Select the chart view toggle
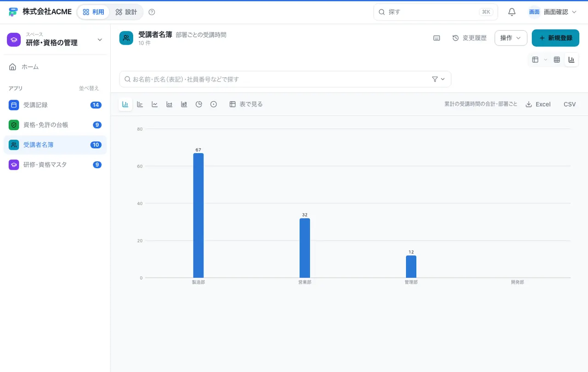This screenshot has height=372, width=588. [x=571, y=60]
